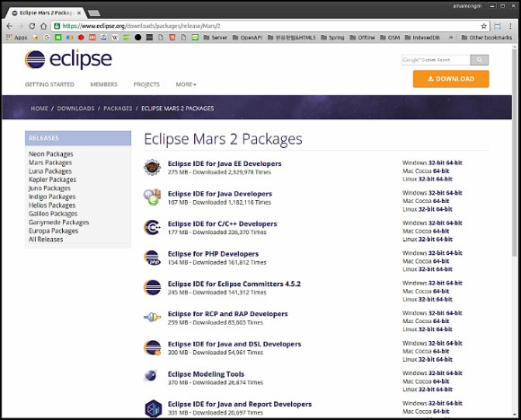Open the Server bookmarks folder
This screenshot has height=420, width=521.
tap(216, 38)
